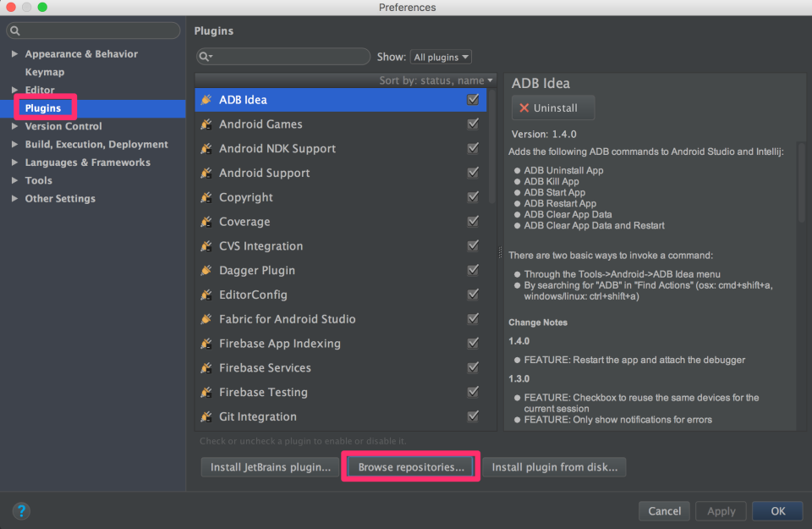
Task: Click the Browse repositories button
Action: coord(410,466)
